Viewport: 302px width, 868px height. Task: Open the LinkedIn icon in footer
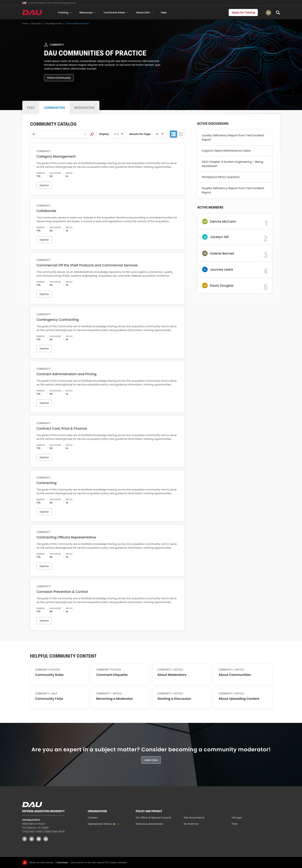click(x=46, y=839)
